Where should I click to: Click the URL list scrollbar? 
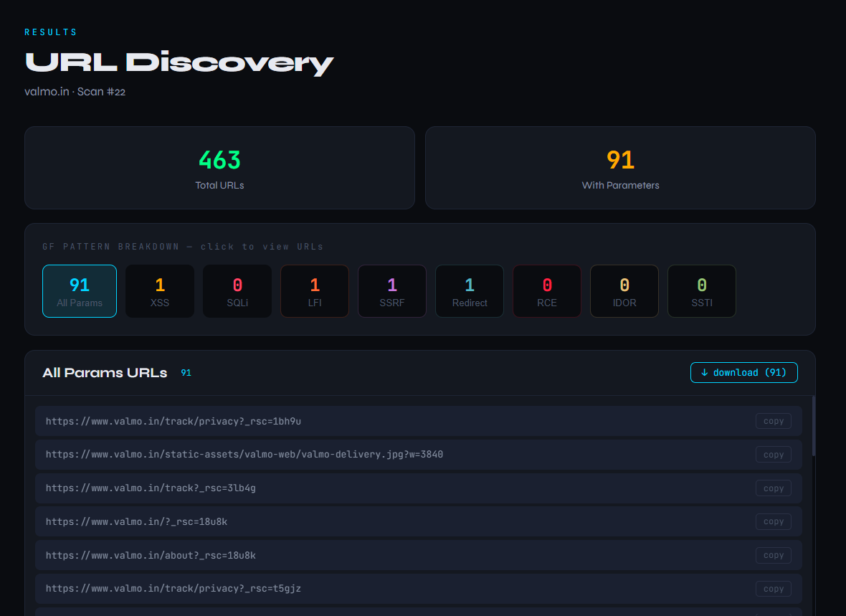(x=813, y=427)
